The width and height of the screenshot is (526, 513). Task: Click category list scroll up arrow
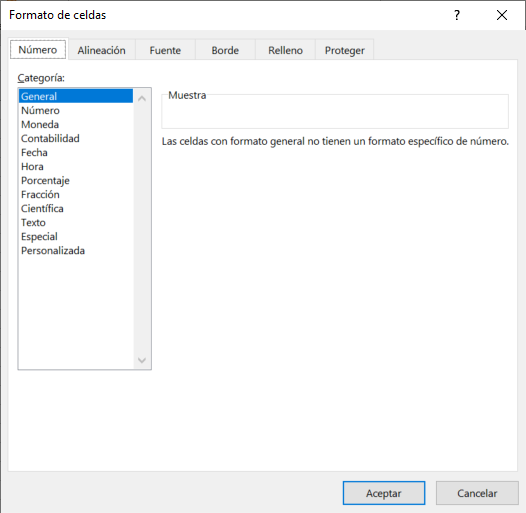[142, 98]
